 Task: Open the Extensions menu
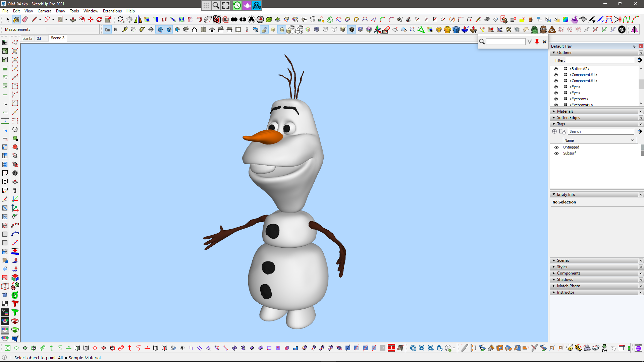coord(112,11)
